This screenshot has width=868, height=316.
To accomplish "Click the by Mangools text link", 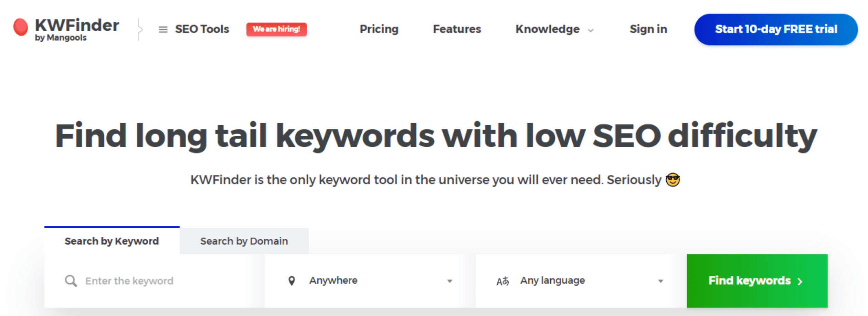I will (x=61, y=38).
